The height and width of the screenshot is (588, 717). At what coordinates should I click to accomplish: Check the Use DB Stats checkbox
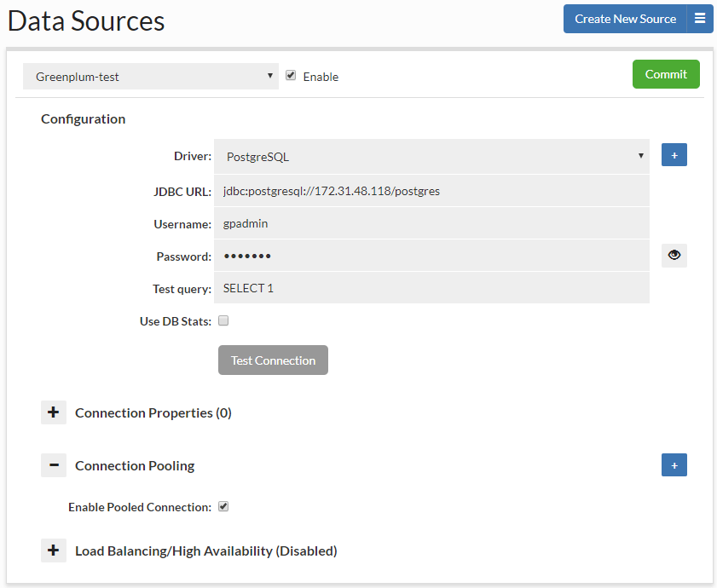coord(223,320)
